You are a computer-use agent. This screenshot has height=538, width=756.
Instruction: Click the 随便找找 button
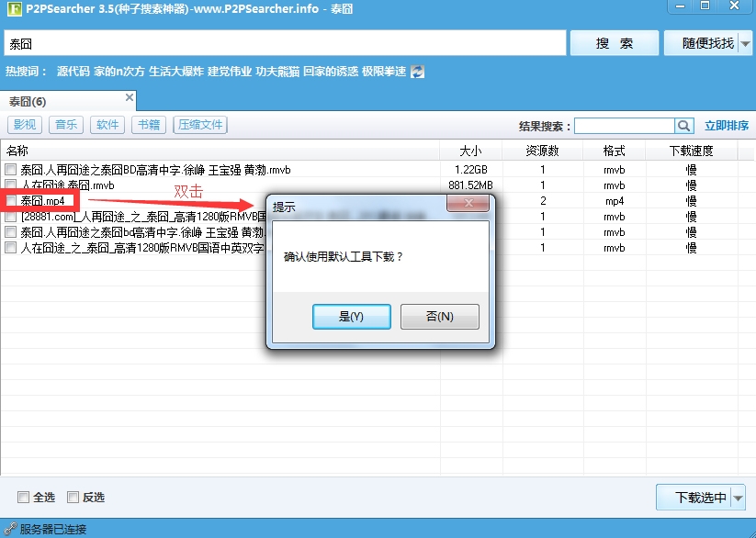(702, 43)
